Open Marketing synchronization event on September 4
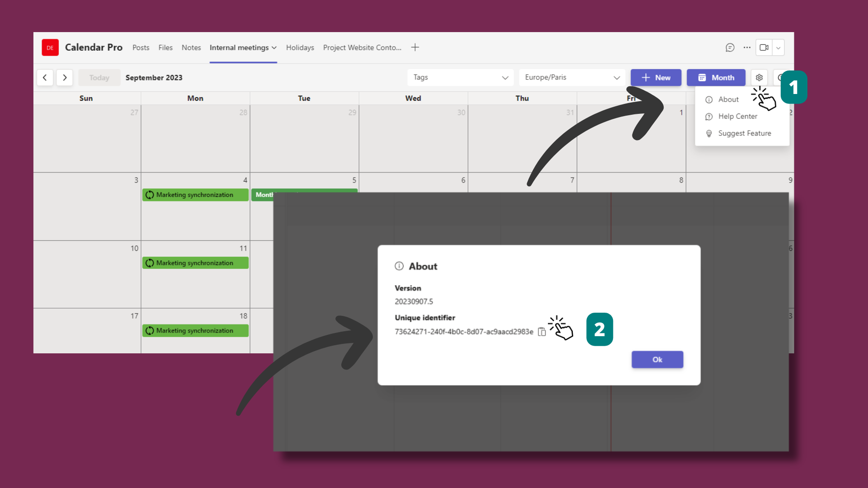This screenshot has height=488, width=868. 195,195
